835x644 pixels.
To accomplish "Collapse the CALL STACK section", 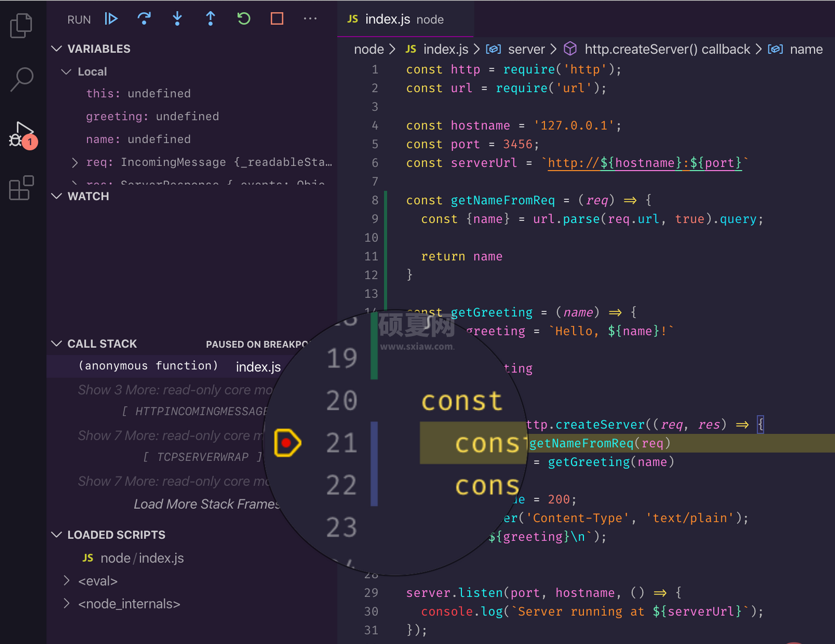I will 56,343.
